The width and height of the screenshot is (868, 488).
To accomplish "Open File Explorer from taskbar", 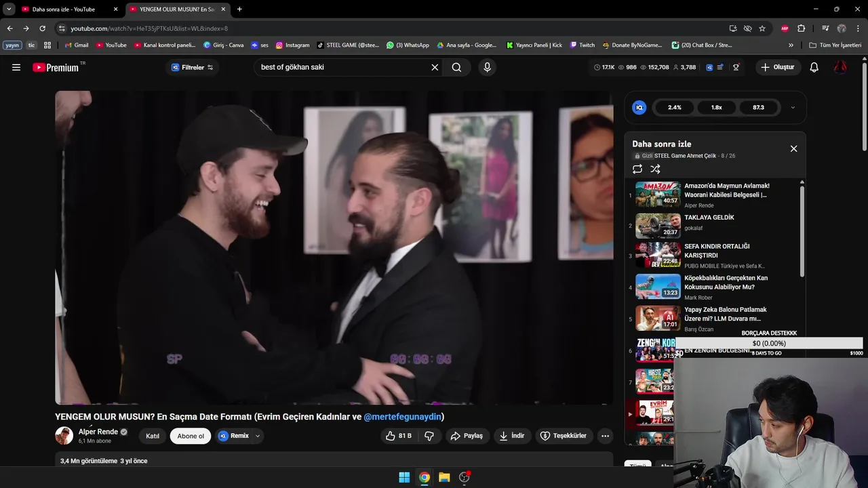I will tap(444, 477).
